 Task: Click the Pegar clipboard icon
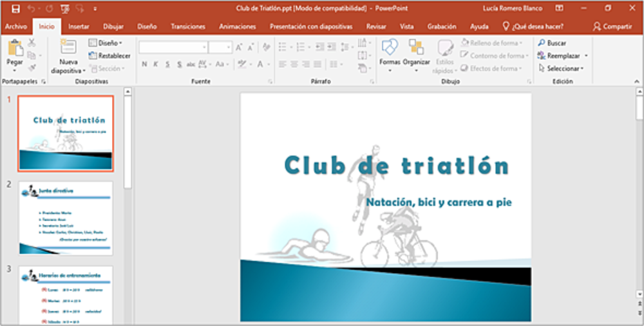[x=14, y=49]
